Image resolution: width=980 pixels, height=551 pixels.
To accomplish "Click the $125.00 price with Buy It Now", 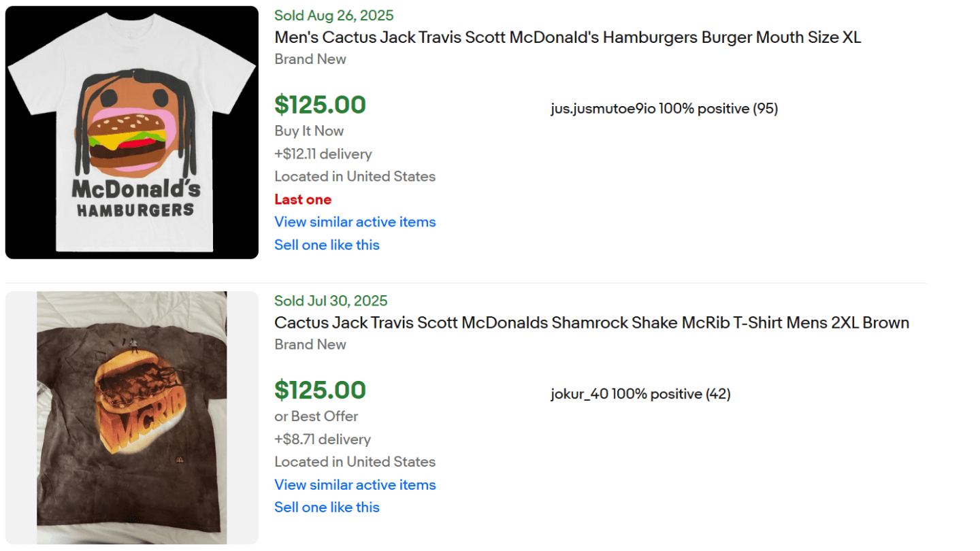I will [x=320, y=105].
